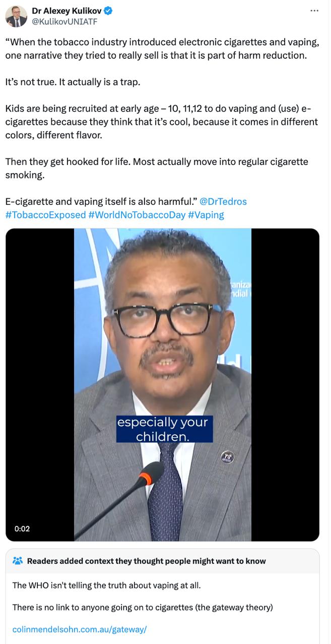Click the 'It's not true' tweet line

(72, 82)
